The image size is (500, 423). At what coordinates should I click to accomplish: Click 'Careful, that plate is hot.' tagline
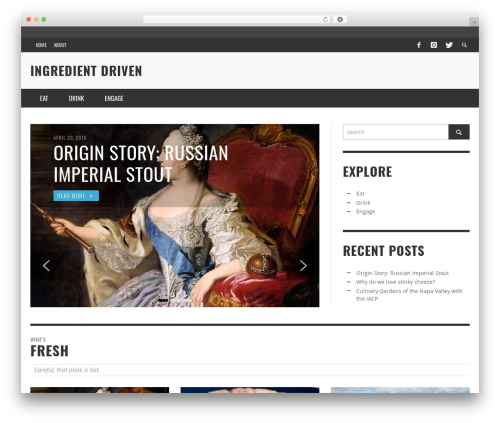pyautogui.click(x=67, y=370)
